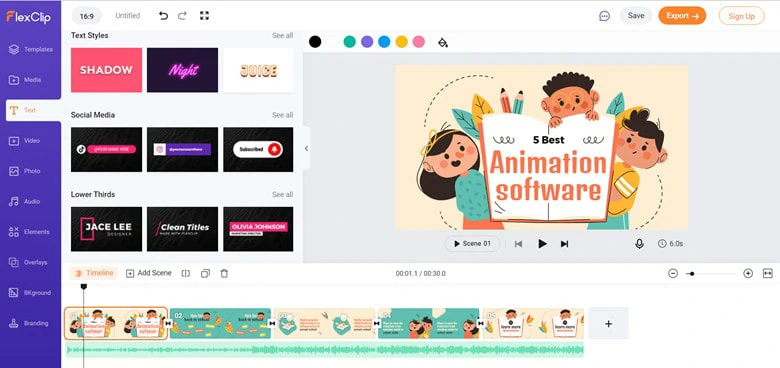Screen dimensions: 780x368
Task: Open the Templates sidebar section
Action: [30, 49]
